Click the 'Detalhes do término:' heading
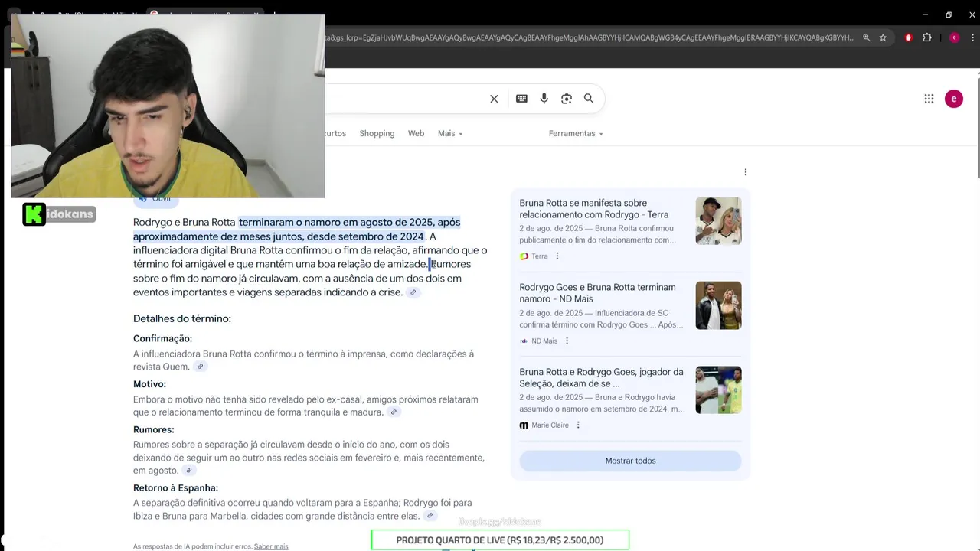The image size is (980, 551). click(182, 318)
